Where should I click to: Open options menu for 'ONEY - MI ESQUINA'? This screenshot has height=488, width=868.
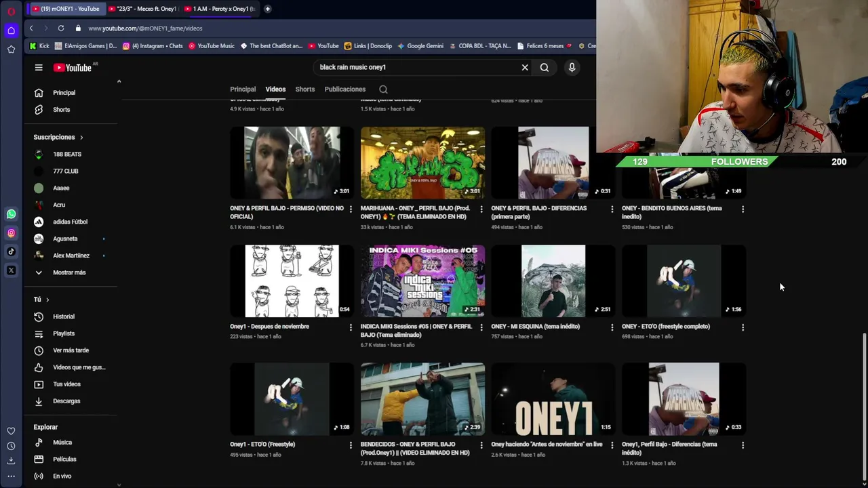(x=612, y=327)
